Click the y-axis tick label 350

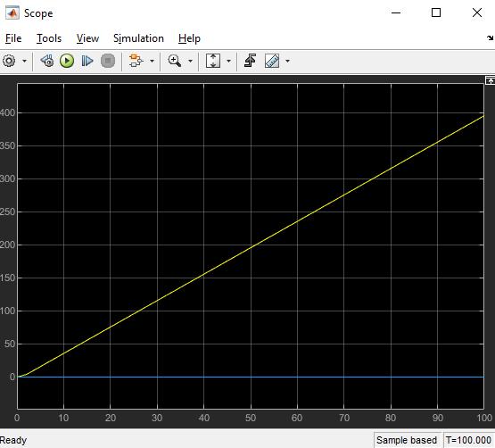[7, 145]
